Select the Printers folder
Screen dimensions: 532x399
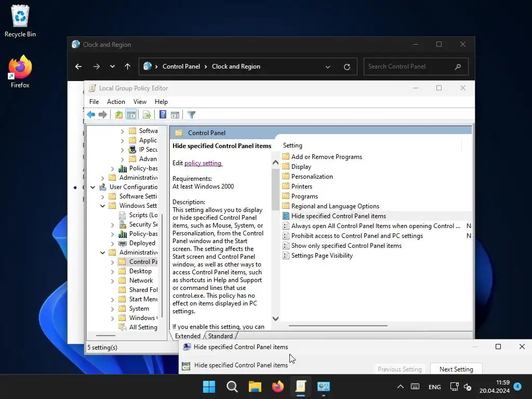(302, 187)
